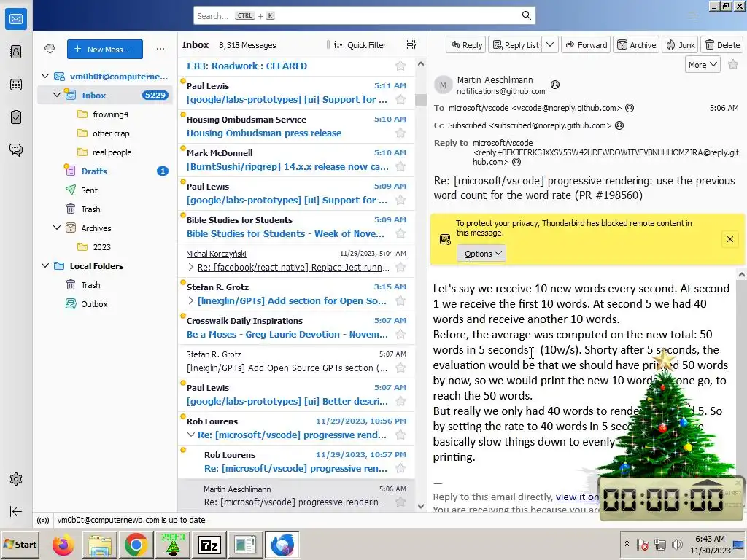747x560 pixels.
Task: Open the More actions dropdown
Action: pyautogui.click(x=703, y=65)
